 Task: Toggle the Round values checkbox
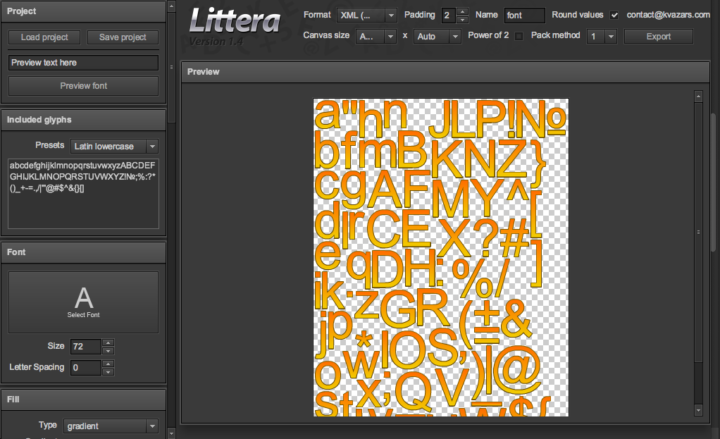615,16
